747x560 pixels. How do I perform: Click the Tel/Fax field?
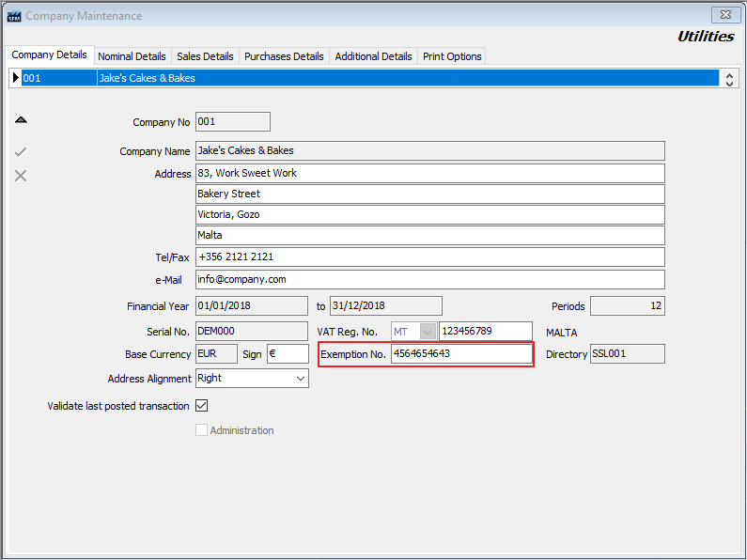(430, 257)
